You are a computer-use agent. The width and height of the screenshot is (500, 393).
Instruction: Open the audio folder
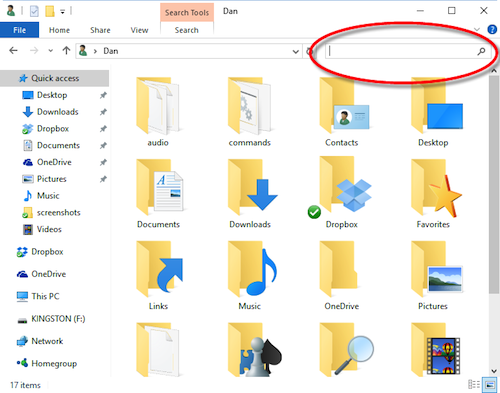click(158, 112)
